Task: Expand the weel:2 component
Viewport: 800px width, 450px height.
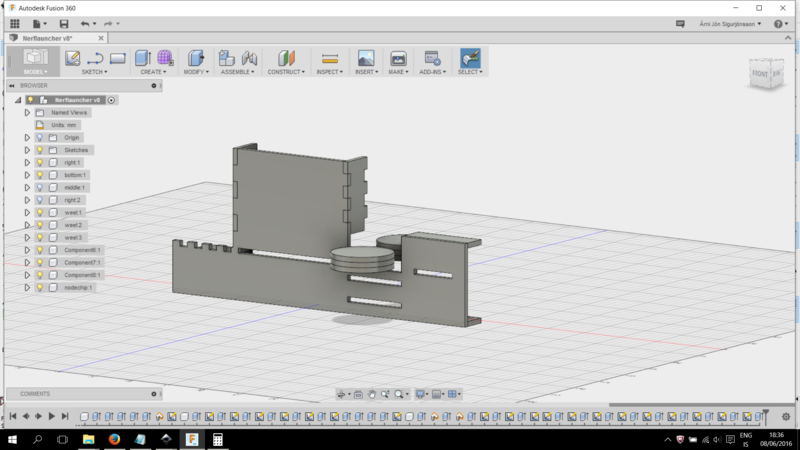Action: tap(27, 225)
